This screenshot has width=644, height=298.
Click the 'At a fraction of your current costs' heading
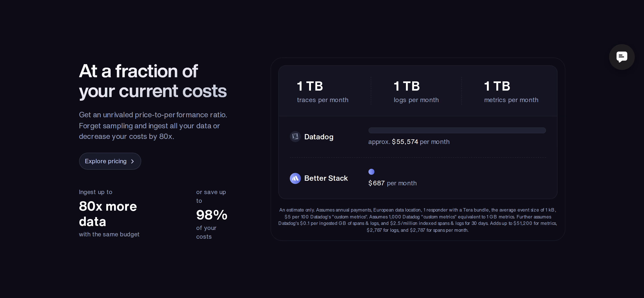[x=153, y=81]
